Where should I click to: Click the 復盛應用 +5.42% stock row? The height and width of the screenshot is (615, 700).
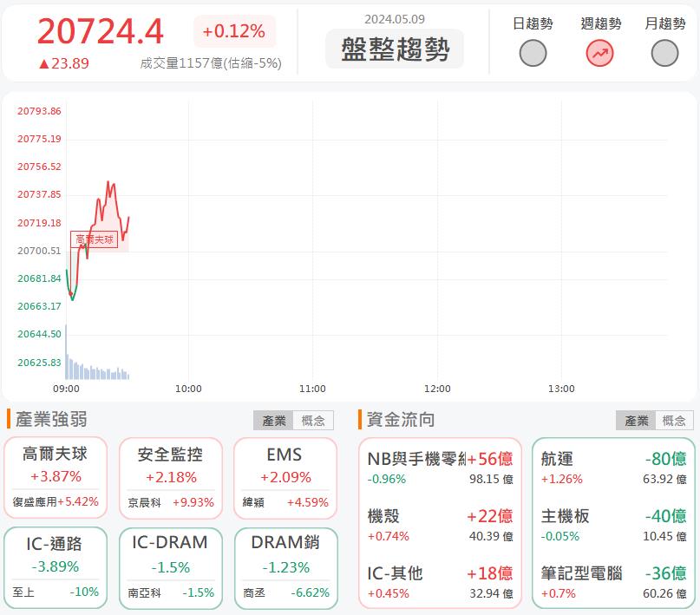(56, 501)
